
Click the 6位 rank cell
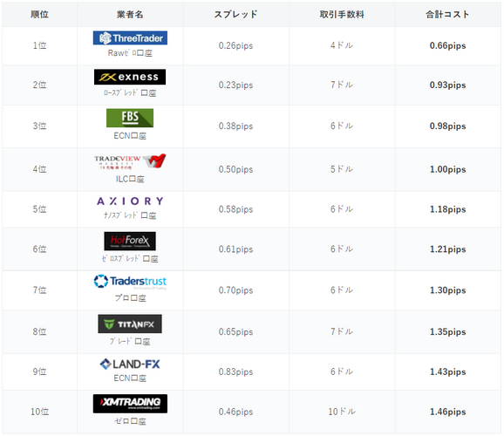pyautogui.click(x=39, y=249)
